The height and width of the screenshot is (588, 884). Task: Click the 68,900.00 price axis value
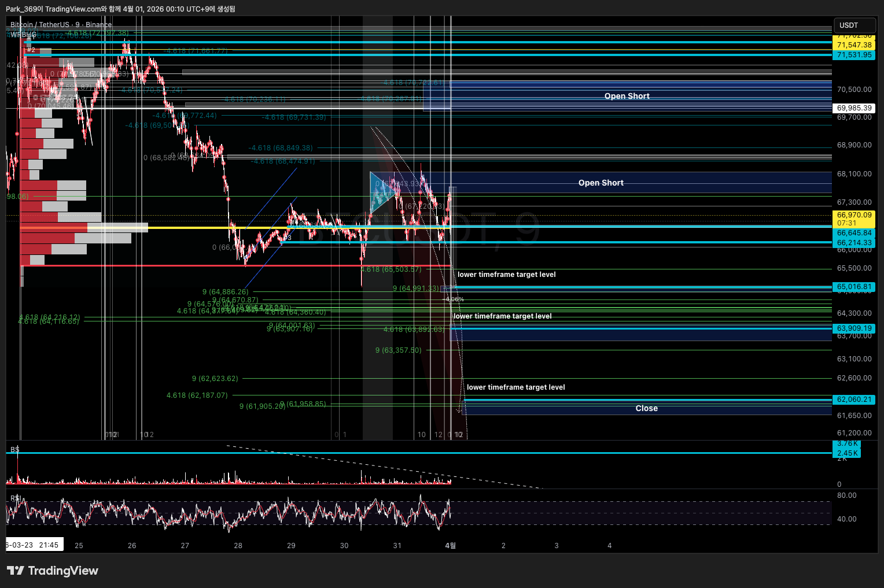click(x=854, y=145)
